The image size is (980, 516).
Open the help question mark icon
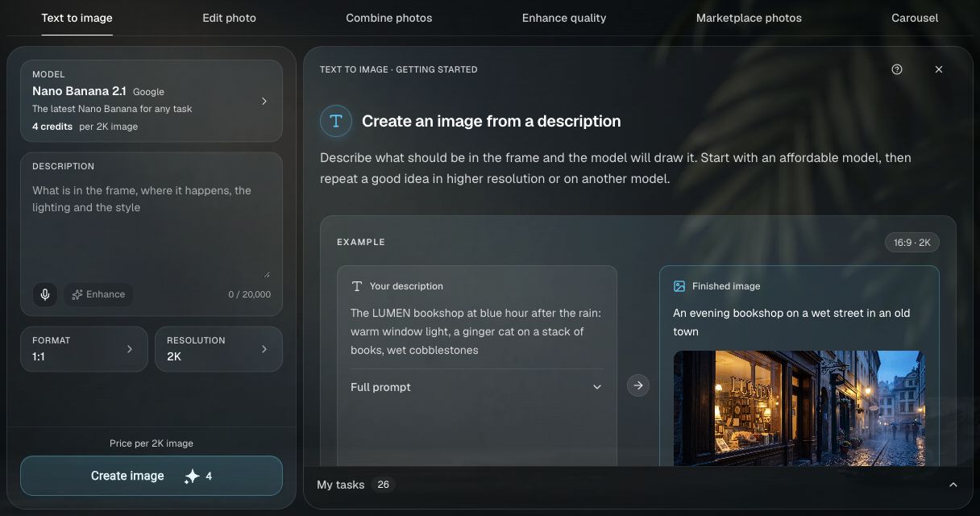897,69
